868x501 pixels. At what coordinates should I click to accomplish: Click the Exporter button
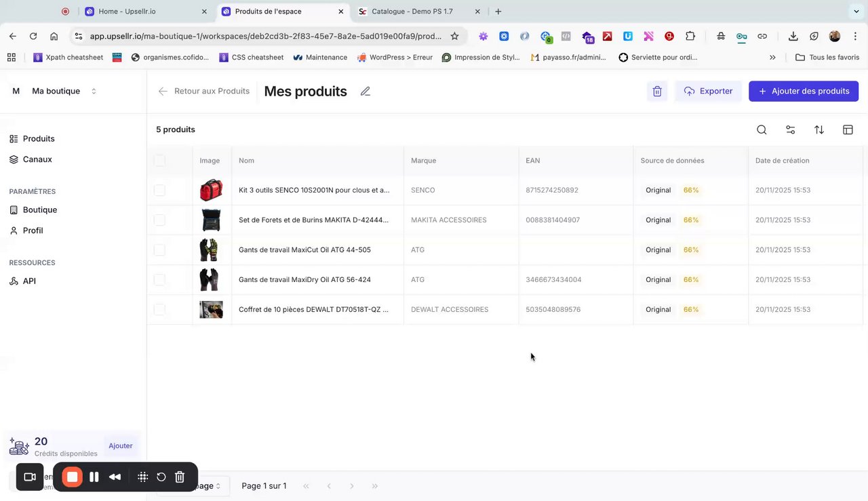[708, 91]
